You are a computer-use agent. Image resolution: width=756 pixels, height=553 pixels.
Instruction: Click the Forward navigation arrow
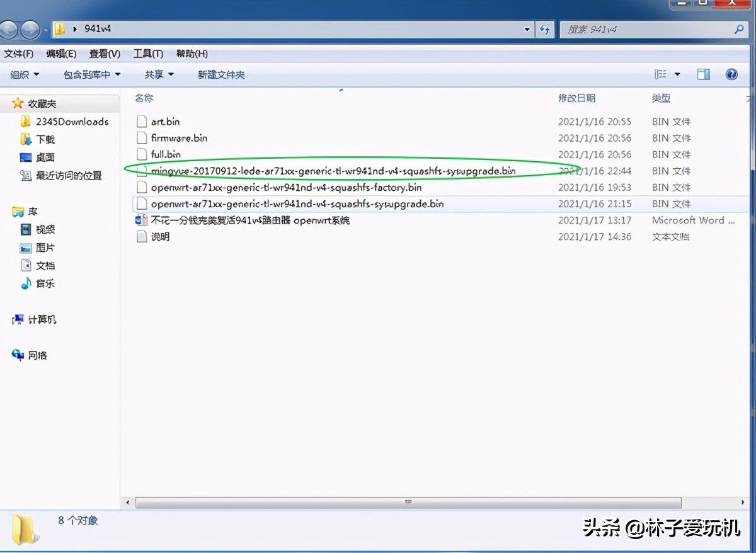click(x=31, y=29)
